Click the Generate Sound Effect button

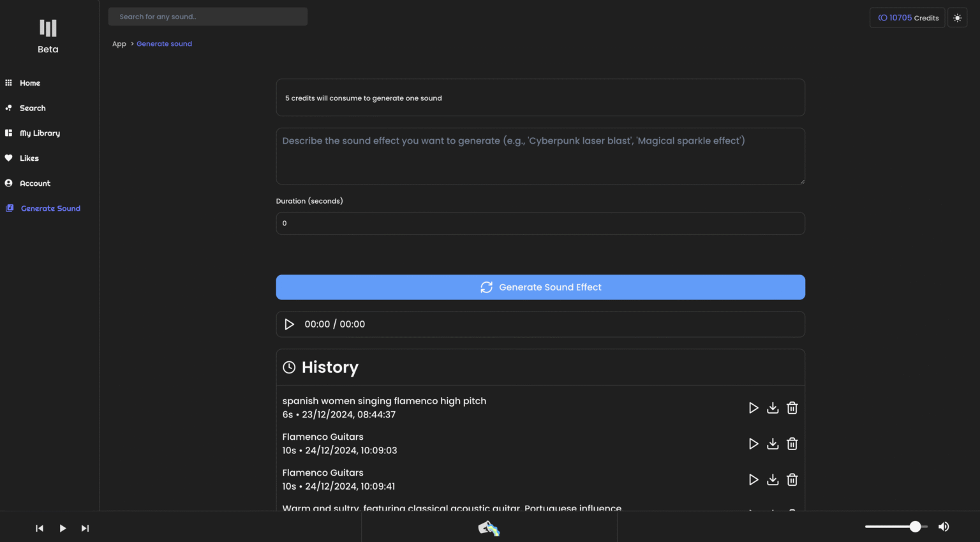coord(540,287)
